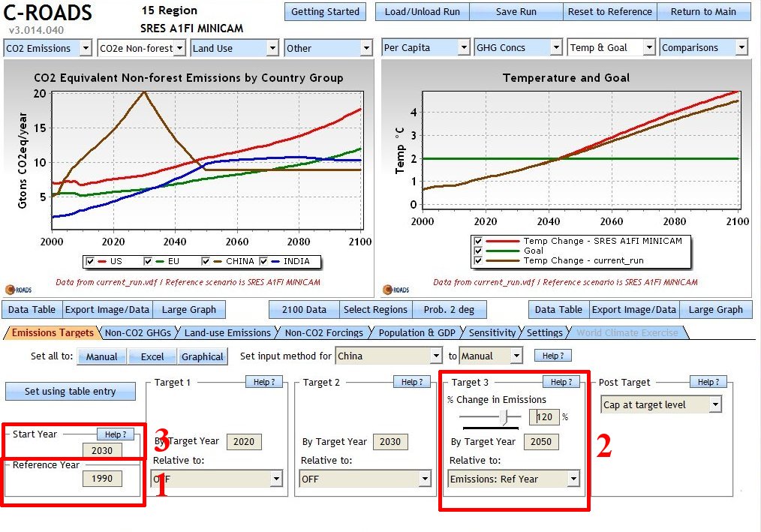Image resolution: width=761 pixels, height=532 pixels.
Task: Open the Sensitivity tab
Action: coord(492,332)
